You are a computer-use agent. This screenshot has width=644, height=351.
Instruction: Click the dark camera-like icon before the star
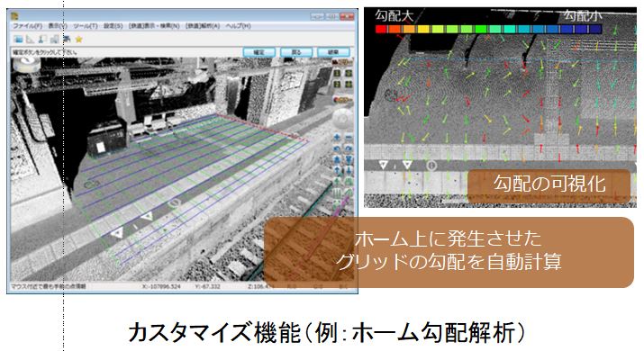(x=67, y=39)
